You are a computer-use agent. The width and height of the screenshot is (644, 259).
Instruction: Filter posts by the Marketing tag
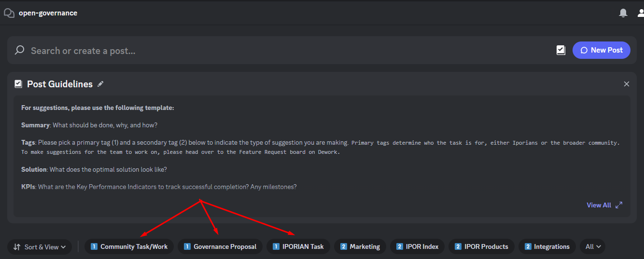(360, 246)
